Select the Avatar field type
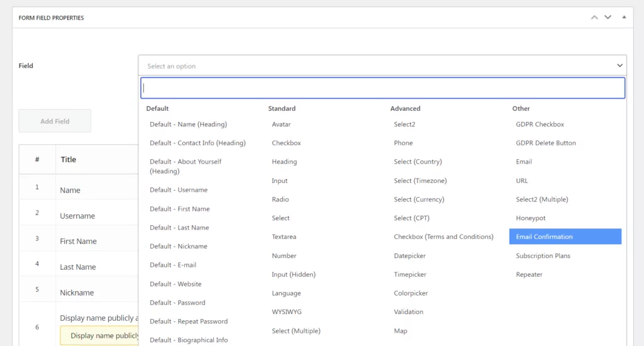 pos(281,124)
